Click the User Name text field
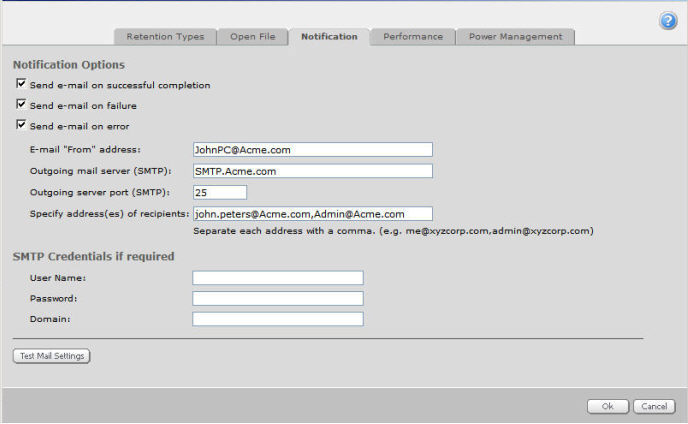This screenshot has height=424, width=688. [277, 278]
